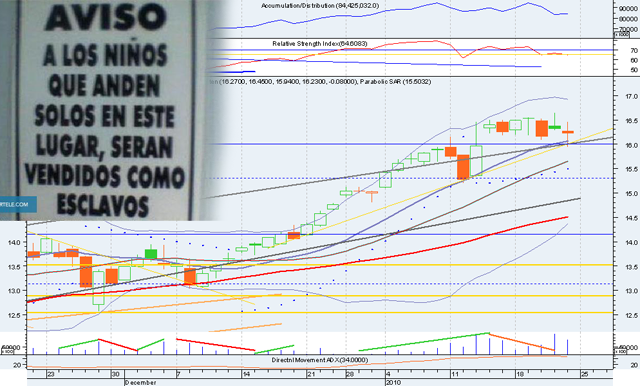The width and height of the screenshot is (640, 386).
Task: Click the 16.0 price axis label
Action: 632,145
